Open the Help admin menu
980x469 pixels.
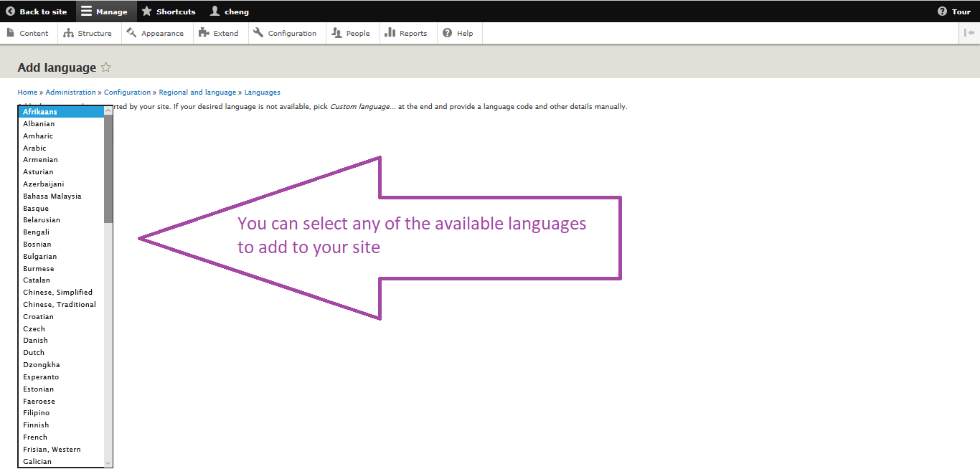(x=458, y=33)
